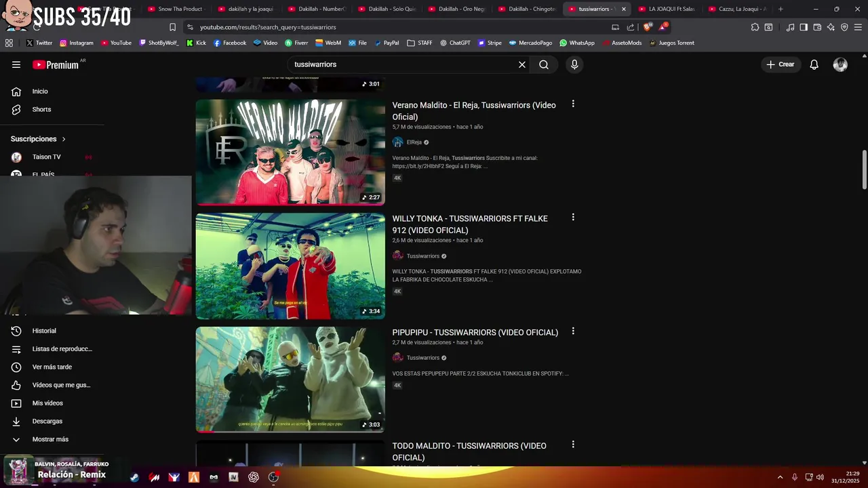This screenshot has height=488, width=868.
Task: Open the Brave VPN shield icon
Action: (844, 27)
